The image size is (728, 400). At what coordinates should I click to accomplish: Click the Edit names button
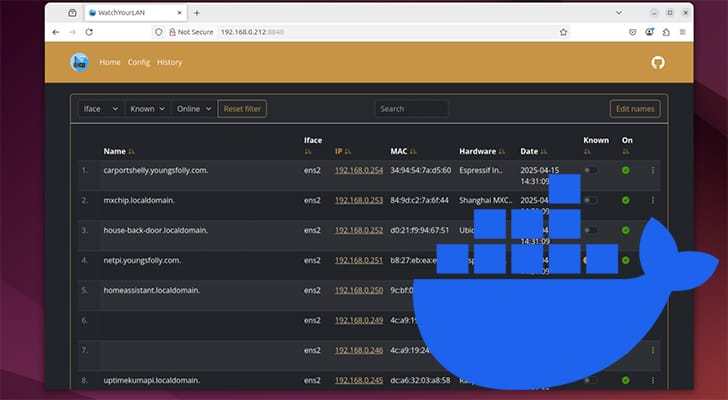[x=635, y=109]
